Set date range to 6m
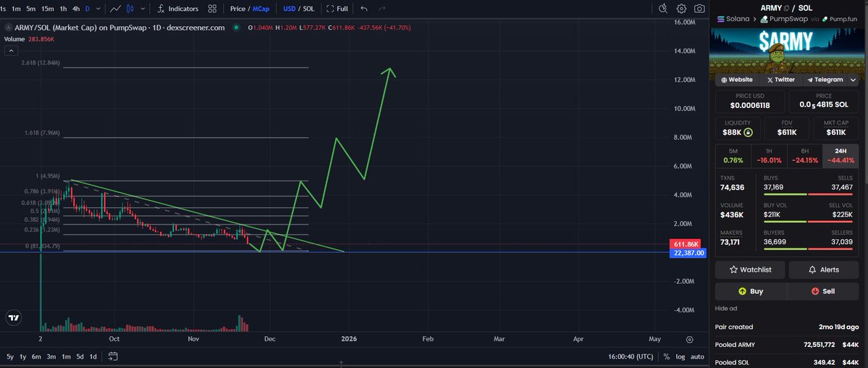The height and width of the screenshot is (368, 868). 36,356
